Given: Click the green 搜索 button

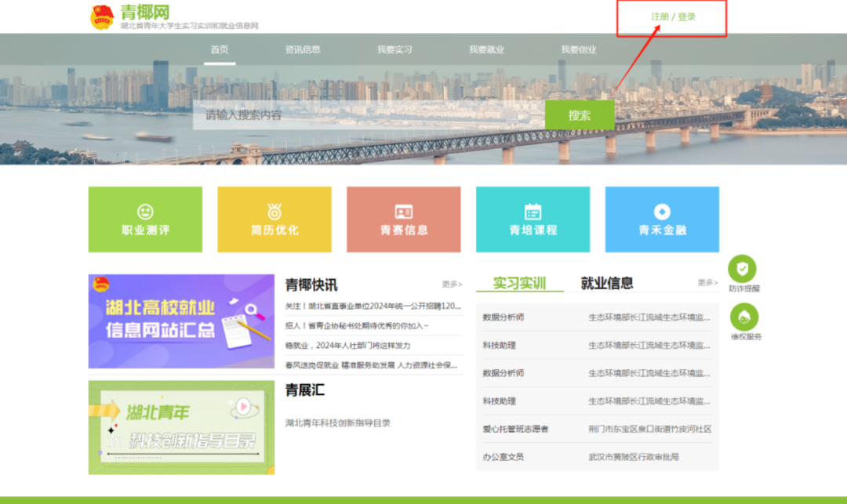Looking at the screenshot, I should click(580, 115).
